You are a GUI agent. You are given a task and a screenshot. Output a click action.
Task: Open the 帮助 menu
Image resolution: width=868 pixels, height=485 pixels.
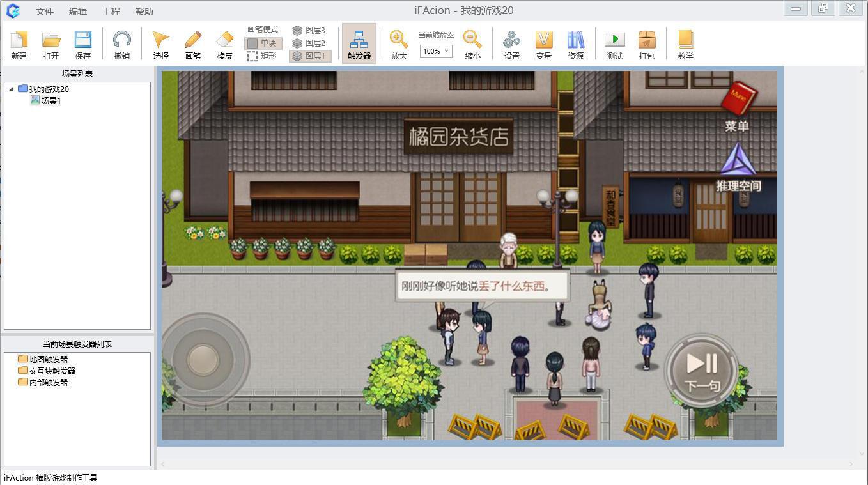click(x=144, y=12)
